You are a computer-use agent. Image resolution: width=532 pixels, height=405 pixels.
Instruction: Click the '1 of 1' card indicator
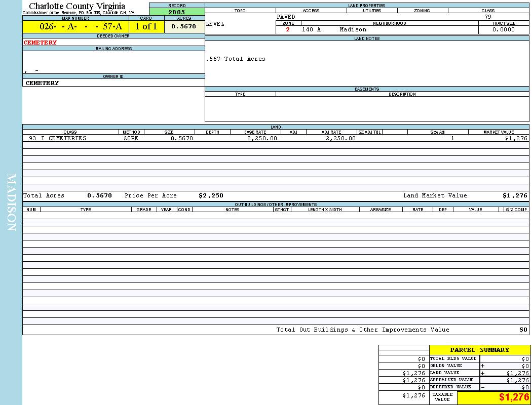tap(146, 27)
